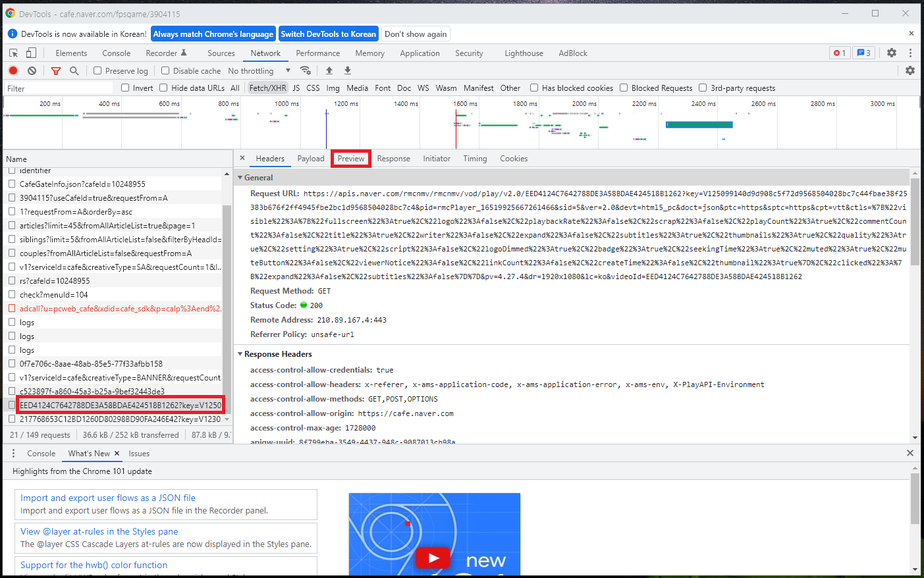Switch to the Elements panel
Image resolution: width=924 pixels, height=578 pixels.
pyautogui.click(x=71, y=53)
